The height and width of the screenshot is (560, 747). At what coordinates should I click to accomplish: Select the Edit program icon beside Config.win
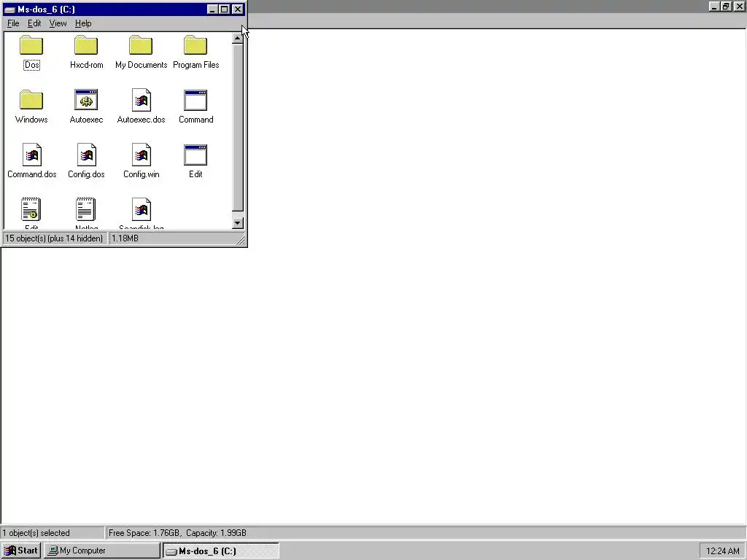click(x=196, y=155)
